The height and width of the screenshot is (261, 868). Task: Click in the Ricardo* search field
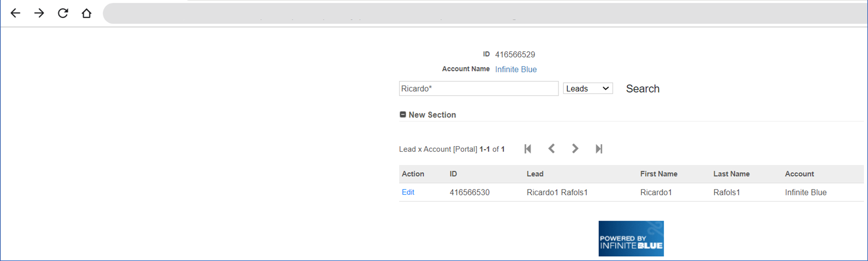click(x=479, y=88)
